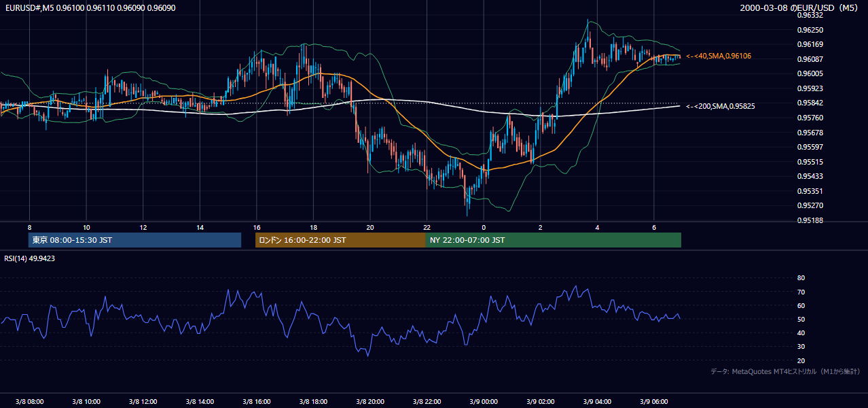Click the 3/9 00:00 date label
Viewport: 868px width, 408px height.
484,401
